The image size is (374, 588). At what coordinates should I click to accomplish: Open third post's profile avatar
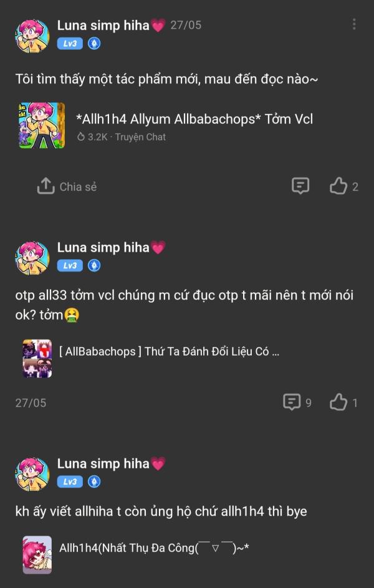tap(32, 474)
